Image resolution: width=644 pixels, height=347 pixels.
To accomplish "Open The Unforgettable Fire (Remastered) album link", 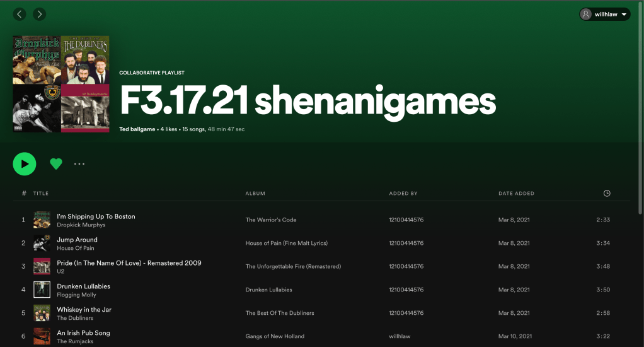I will [293, 266].
